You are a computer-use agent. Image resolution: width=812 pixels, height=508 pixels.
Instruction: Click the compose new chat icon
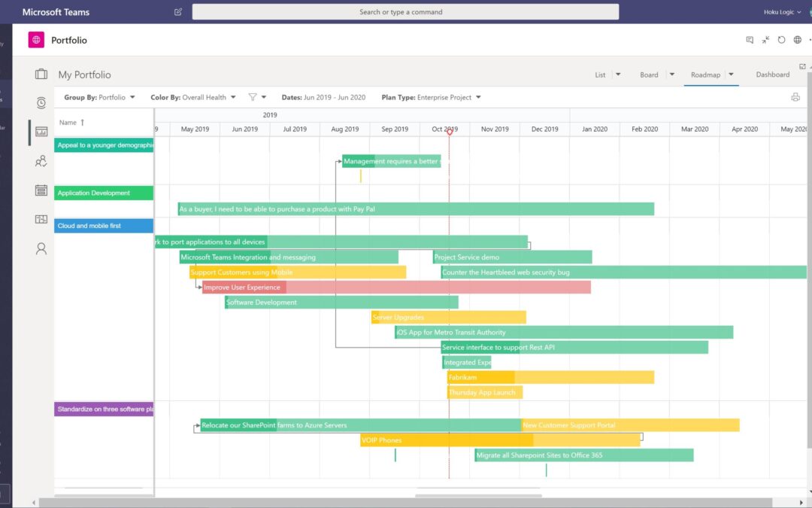(178, 12)
